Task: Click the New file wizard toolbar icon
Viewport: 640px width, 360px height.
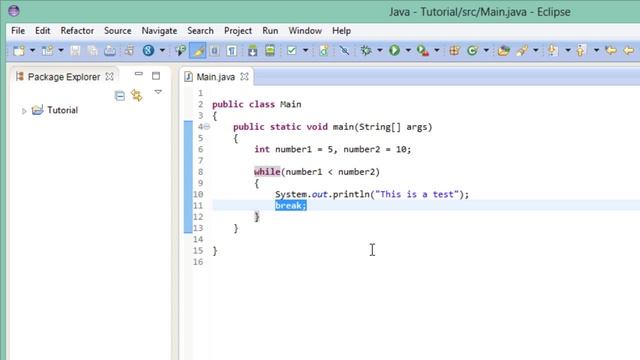Action: pyautogui.click(x=19, y=51)
